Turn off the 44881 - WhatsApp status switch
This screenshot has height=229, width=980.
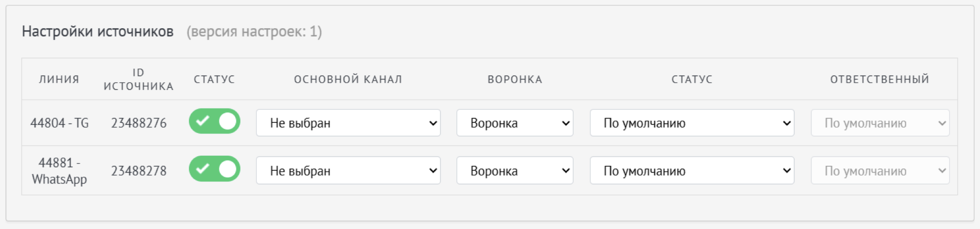[215, 169]
